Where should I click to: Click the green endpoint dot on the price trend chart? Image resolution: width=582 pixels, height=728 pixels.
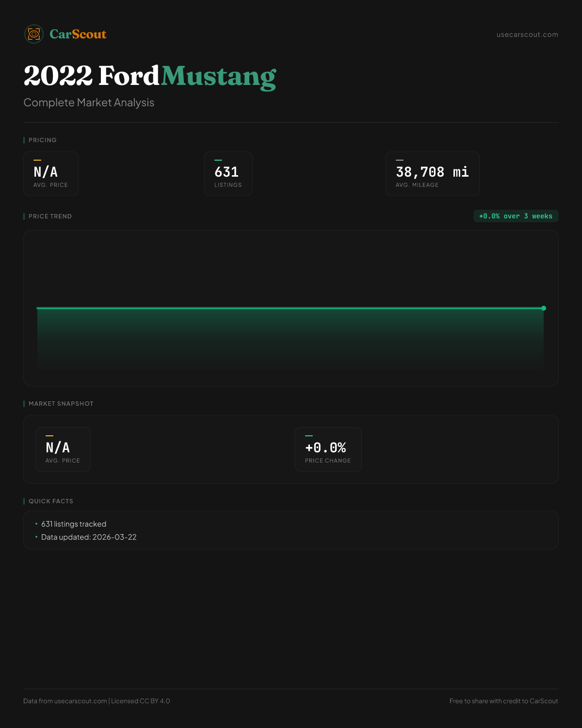(x=544, y=308)
